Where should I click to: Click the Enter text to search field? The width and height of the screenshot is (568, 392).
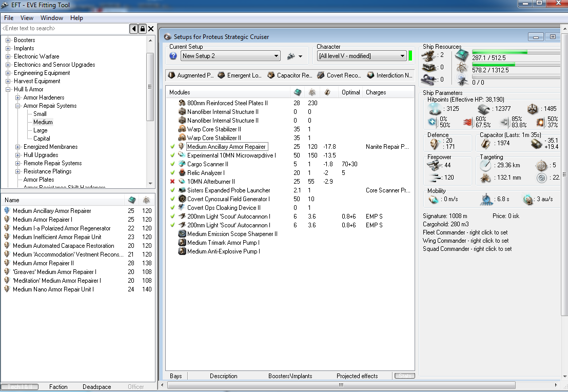tap(65, 28)
